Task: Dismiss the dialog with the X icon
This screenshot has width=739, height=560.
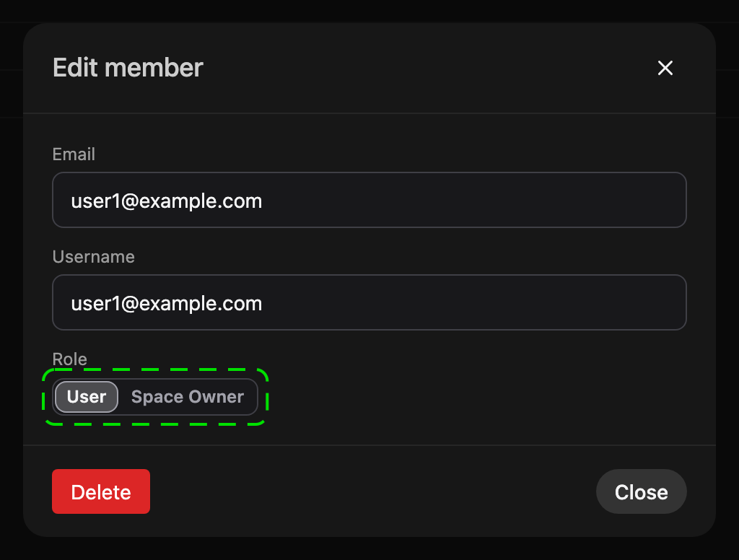Action: click(665, 68)
